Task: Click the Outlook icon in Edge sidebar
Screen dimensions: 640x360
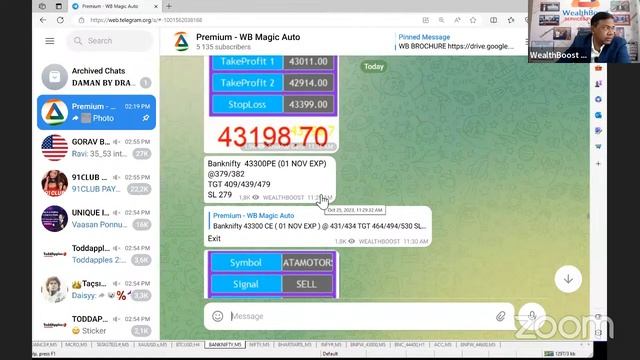Action: 598,115
